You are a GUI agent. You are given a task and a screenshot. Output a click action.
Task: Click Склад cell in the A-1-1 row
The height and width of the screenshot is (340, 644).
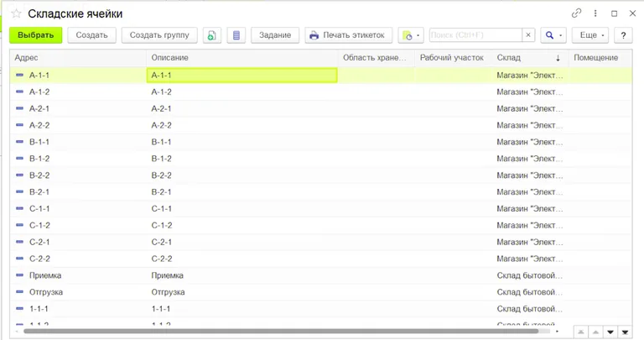pos(530,76)
